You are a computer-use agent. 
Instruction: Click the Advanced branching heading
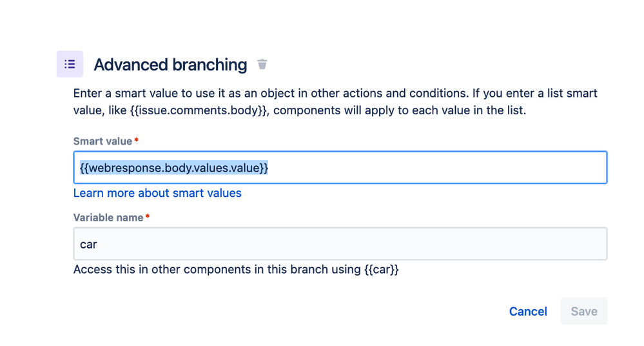pyautogui.click(x=170, y=65)
